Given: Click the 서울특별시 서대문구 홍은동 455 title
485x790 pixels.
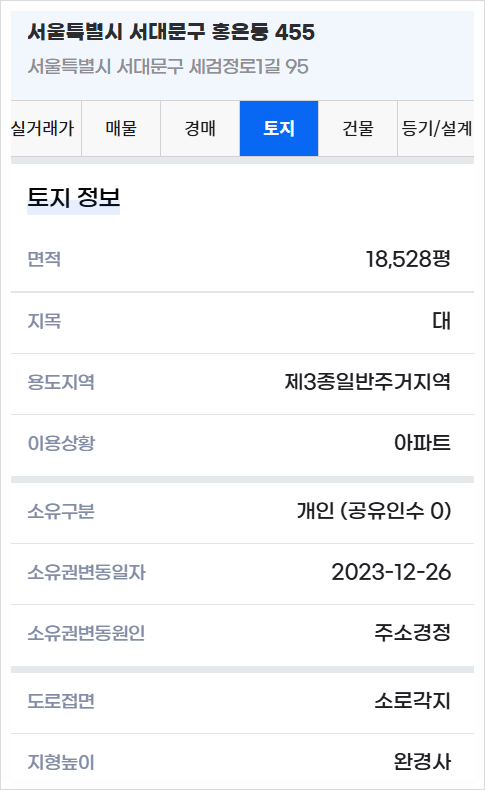Looking at the screenshot, I should (x=171, y=32).
